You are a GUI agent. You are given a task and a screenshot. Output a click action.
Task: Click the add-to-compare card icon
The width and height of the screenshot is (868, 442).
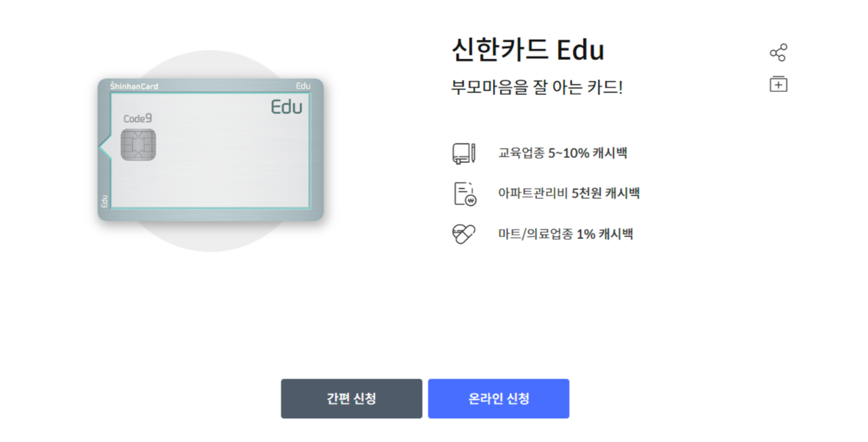pyautogui.click(x=778, y=84)
